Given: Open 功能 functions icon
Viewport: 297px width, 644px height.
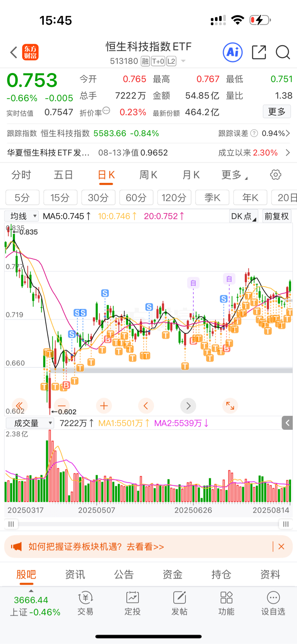Looking at the screenshot, I should click(x=226, y=603).
